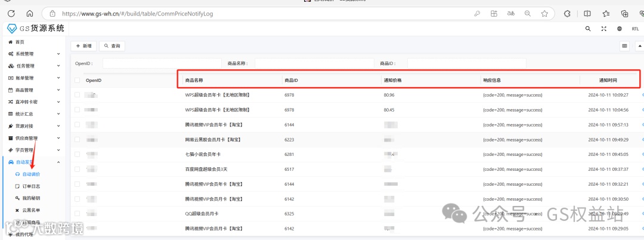Click the QQ超级会员月卡 product name

[x=202, y=214]
